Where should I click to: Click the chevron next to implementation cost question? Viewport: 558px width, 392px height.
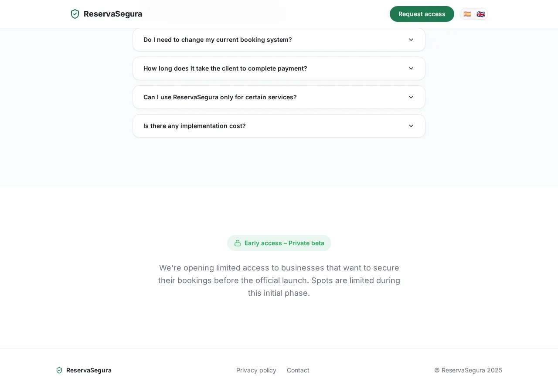coord(411,126)
